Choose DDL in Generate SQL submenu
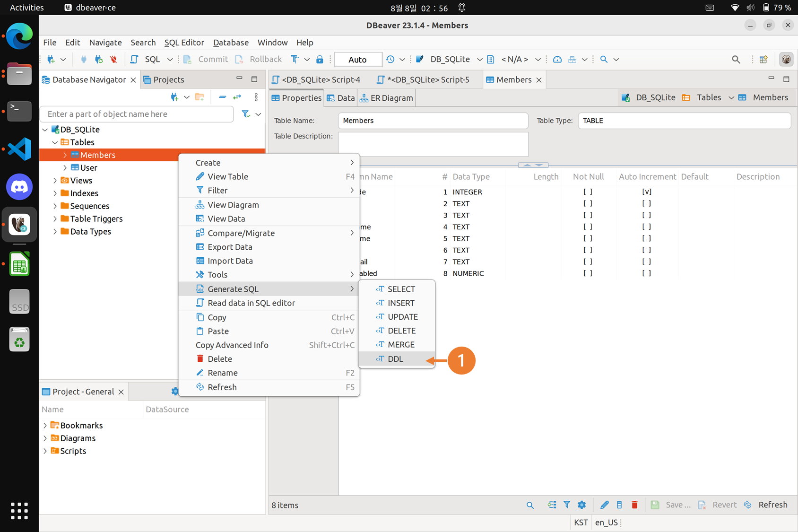 (x=396, y=359)
